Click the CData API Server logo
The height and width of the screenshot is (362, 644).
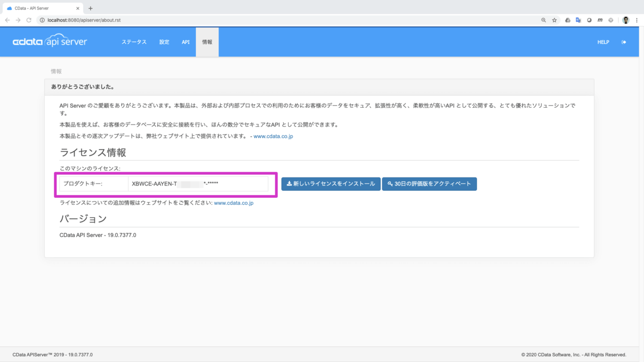pyautogui.click(x=50, y=42)
